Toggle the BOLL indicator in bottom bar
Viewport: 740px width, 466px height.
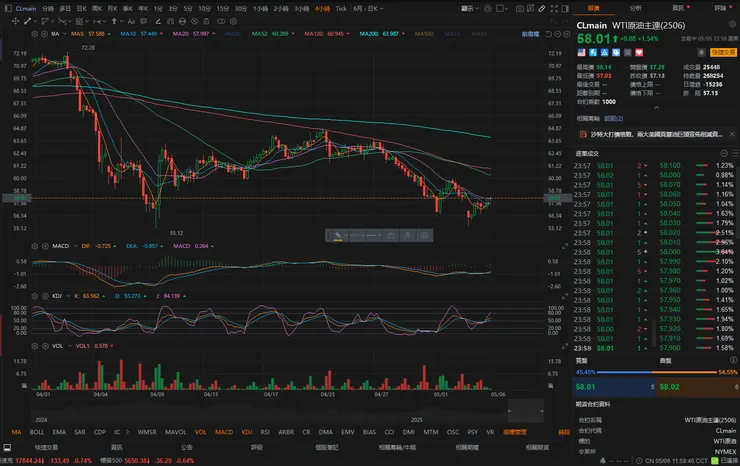[x=37, y=431]
